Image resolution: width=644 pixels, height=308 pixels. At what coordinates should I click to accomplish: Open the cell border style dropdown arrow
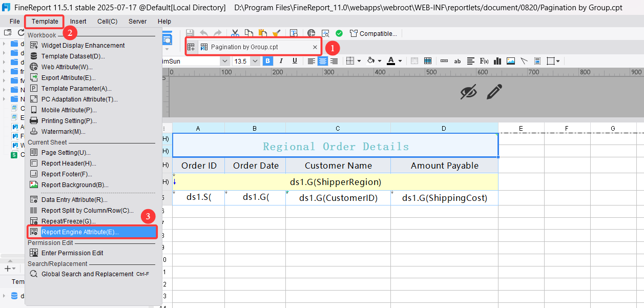pyautogui.click(x=359, y=61)
